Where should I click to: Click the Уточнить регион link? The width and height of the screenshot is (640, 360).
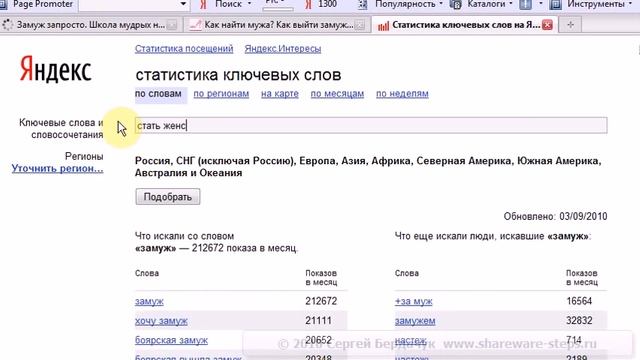(58, 168)
